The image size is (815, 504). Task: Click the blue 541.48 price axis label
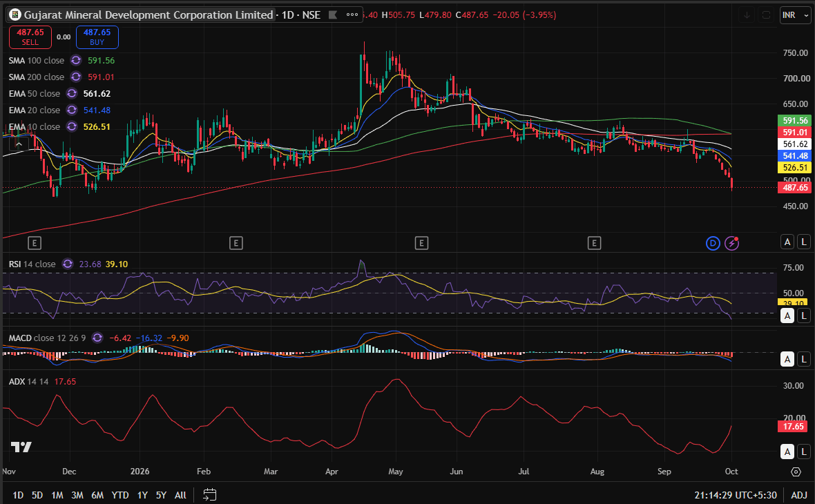click(x=795, y=156)
